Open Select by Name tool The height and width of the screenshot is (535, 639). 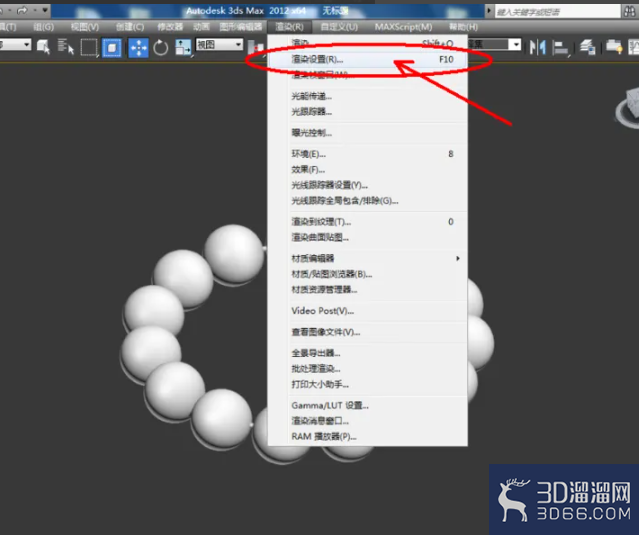tap(66, 47)
